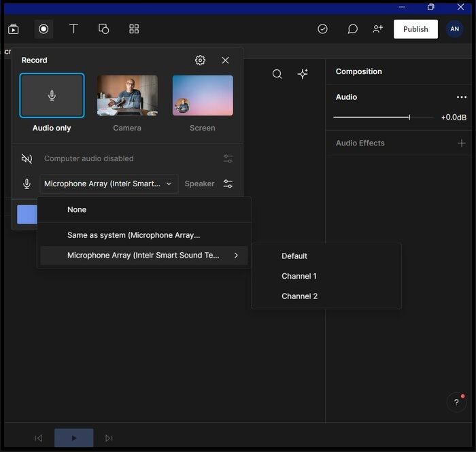Select None from microphone menu
Viewport: 476px width, 452px height.
[77, 209]
